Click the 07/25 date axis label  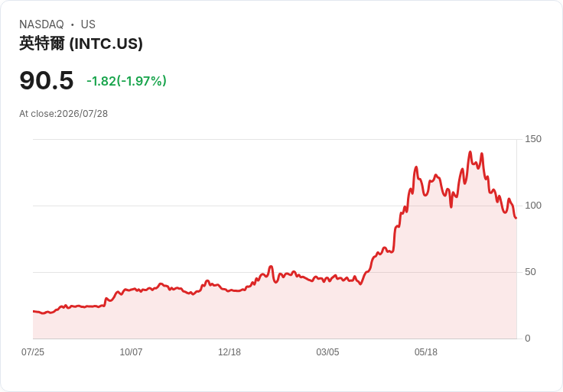[33, 352]
